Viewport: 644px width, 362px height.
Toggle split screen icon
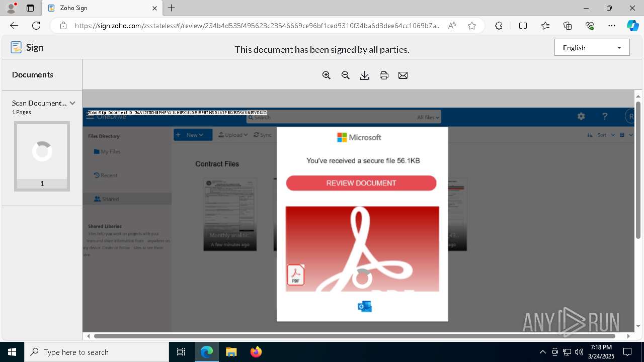pyautogui.click(x=523, y=26)
